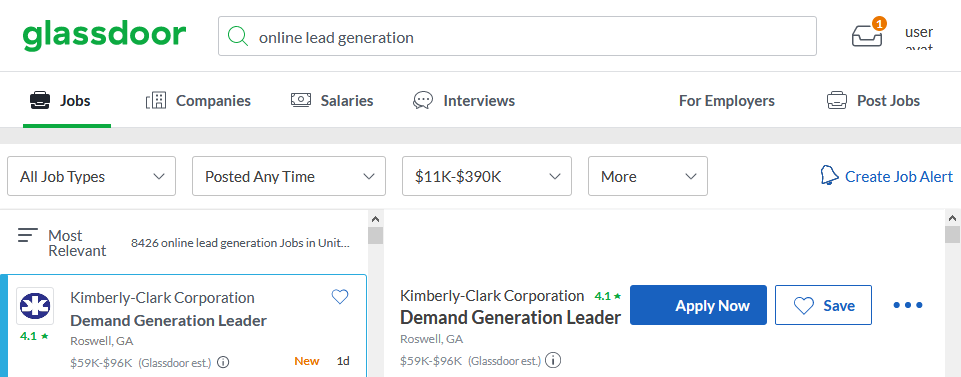Click the speech bubble Interviews icon
This screenshot has height=377, width=961.
point(424,101)
